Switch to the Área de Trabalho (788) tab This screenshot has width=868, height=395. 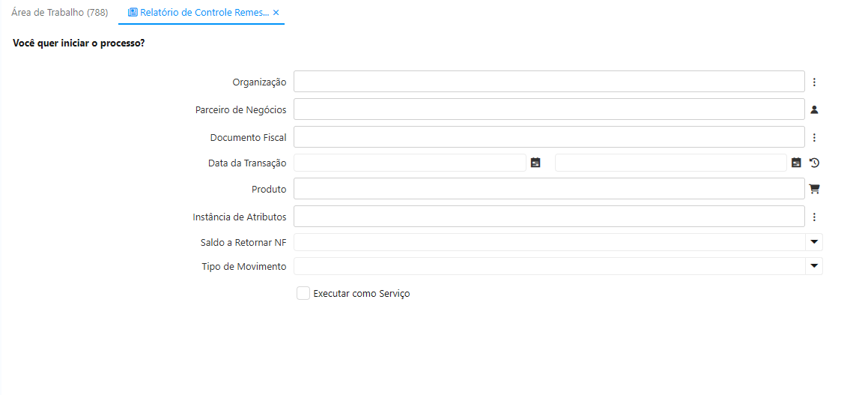60,12
